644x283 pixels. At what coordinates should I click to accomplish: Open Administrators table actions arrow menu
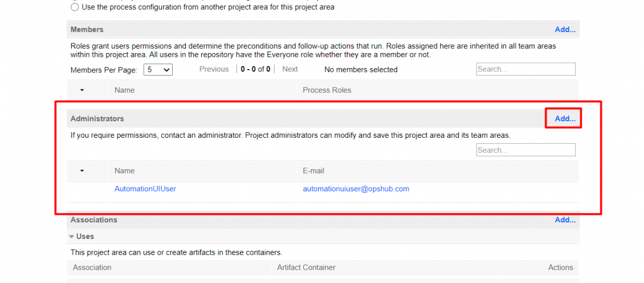click(x=82, y=171)
